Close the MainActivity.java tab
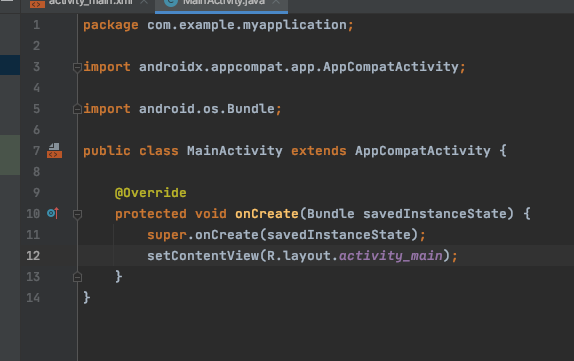 276,2
